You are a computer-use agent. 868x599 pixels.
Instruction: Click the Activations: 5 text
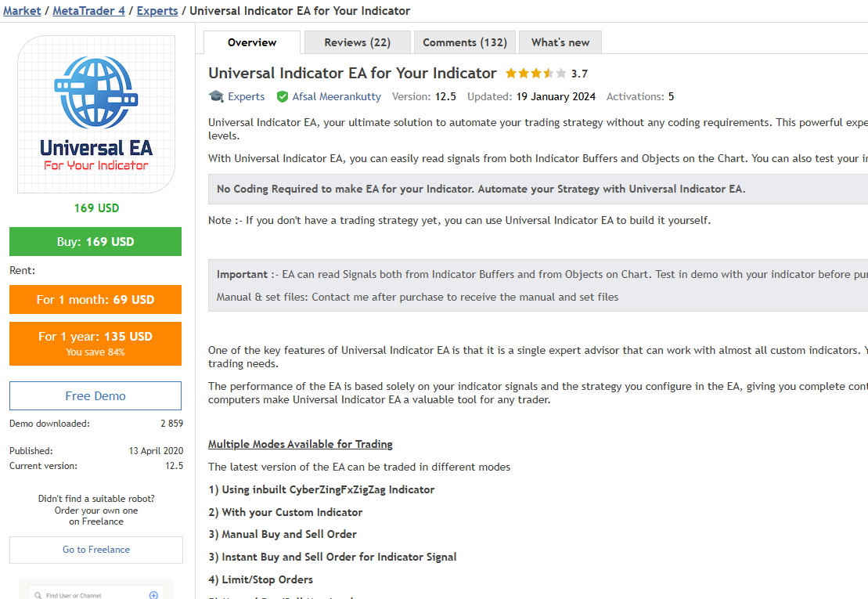(640, 96)
